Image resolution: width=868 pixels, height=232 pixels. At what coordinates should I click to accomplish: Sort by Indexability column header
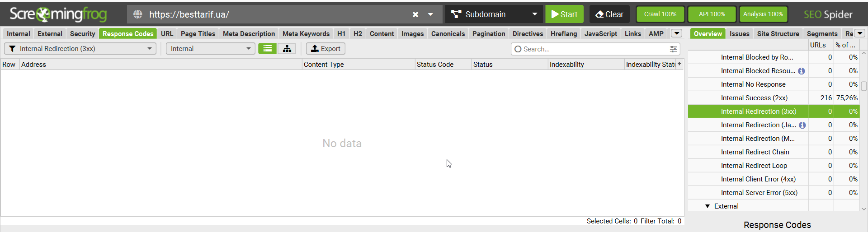click(586, 64)
